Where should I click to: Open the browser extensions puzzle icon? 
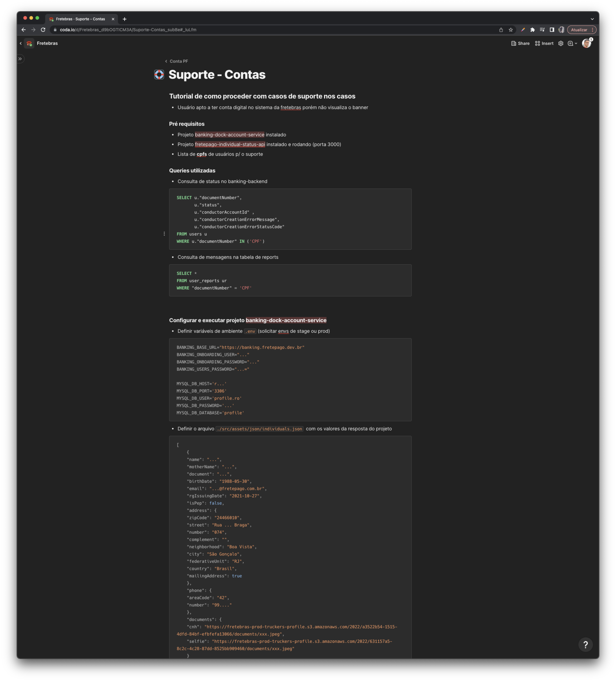(x=532, y=30)
